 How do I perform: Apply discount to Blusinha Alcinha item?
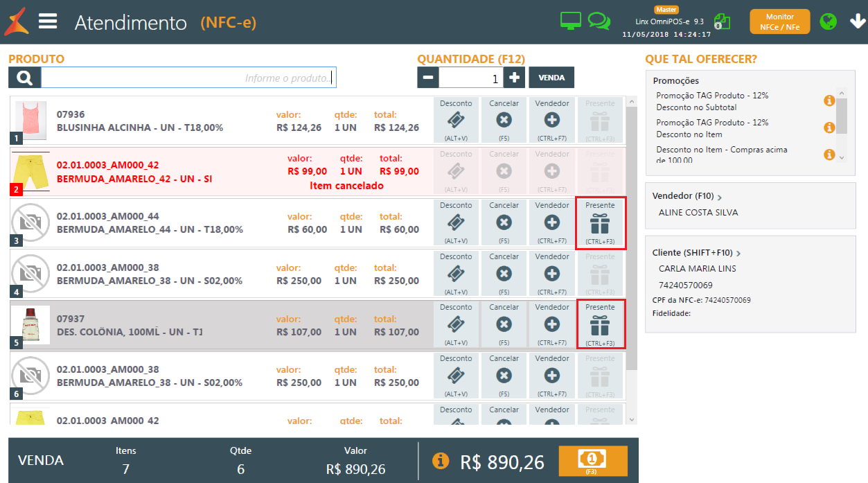pos(456,121)
